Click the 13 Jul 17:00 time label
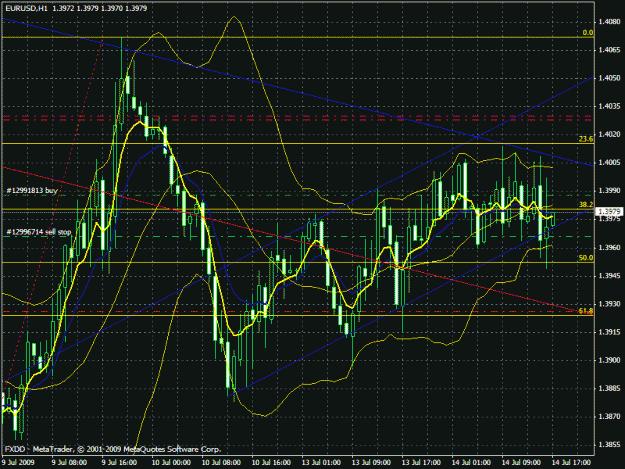 (x=421, y=463)
